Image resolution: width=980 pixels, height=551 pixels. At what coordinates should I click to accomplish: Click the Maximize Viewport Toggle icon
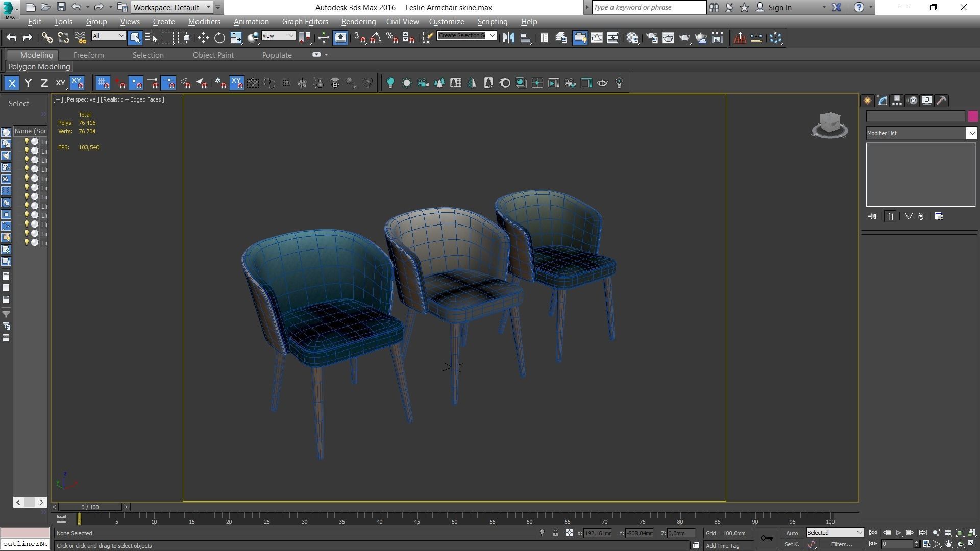pos(972,544)
